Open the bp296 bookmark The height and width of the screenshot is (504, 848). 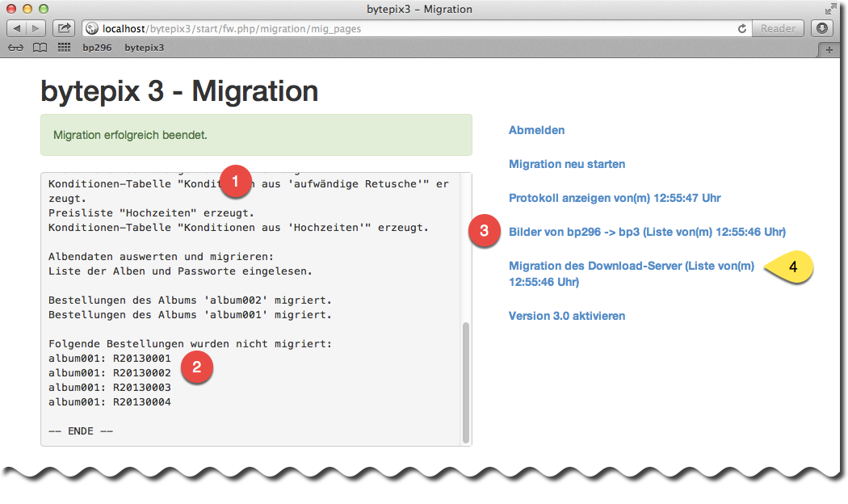tap(98, 48)
